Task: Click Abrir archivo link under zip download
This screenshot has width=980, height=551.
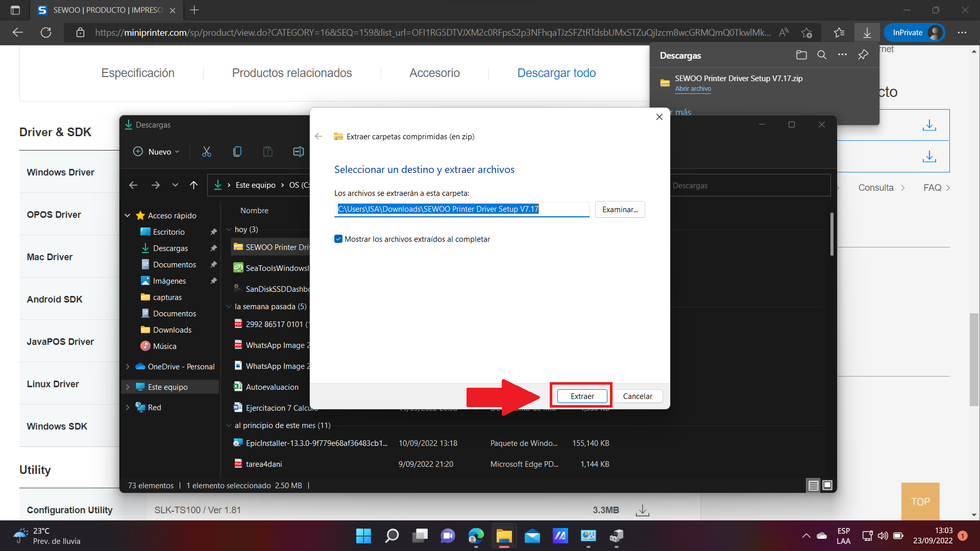Action: tap(693, 89)
